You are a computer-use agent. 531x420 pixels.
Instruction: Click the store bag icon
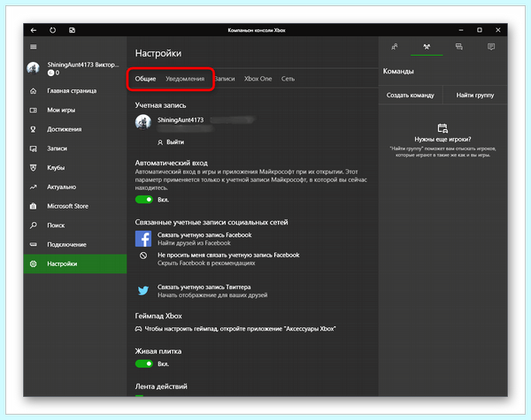coord(34,206)
